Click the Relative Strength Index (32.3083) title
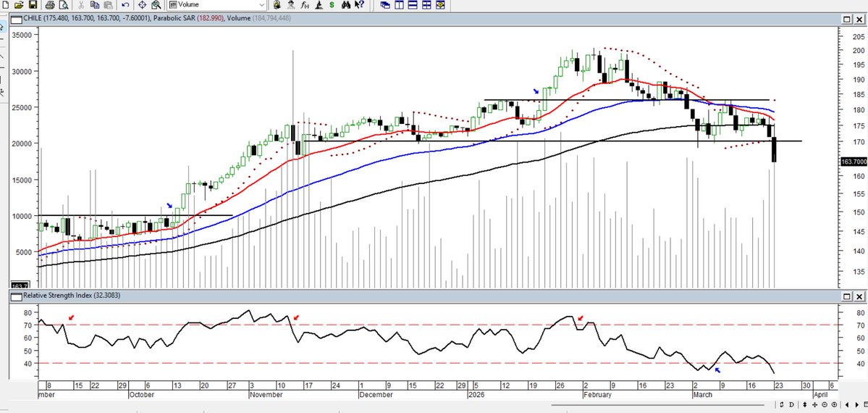This screenshot has height=413, width=868. tap(72, 296)
